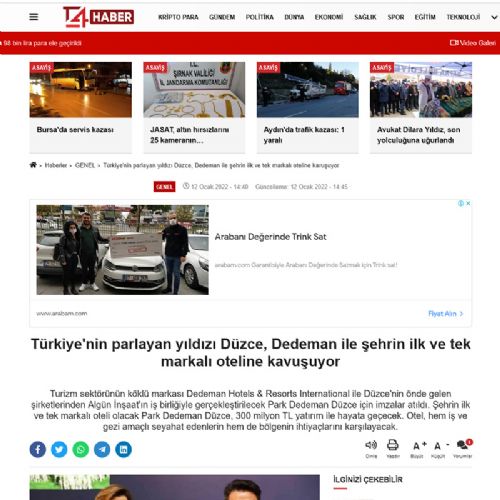
Task: Share article on Twitter
Action: [x=59, y=449]
